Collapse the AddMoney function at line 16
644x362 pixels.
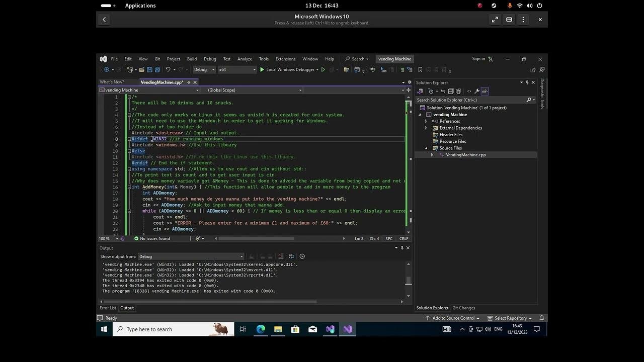129,187
